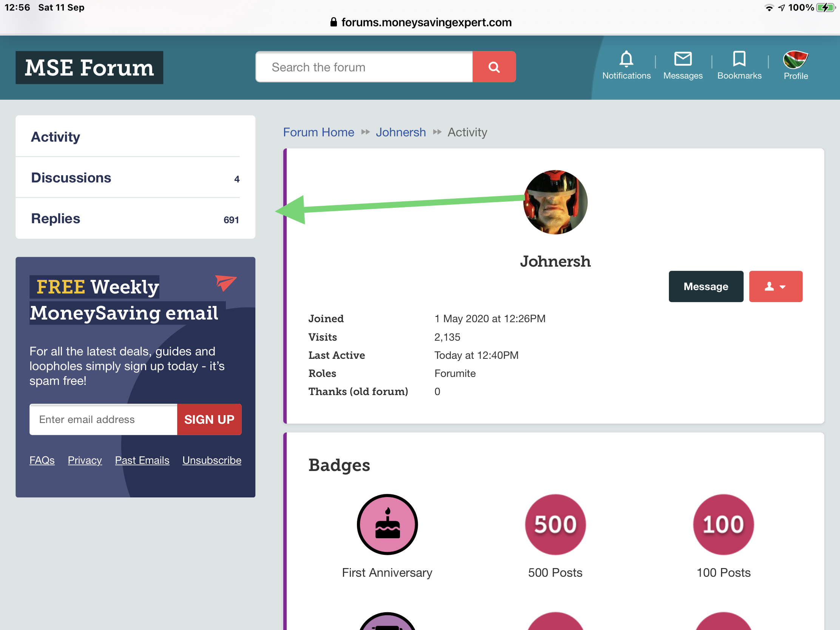This screenshot has width=840, height=630.
Task: Open Bookmarks icon in header
Action: click(739, 59)
